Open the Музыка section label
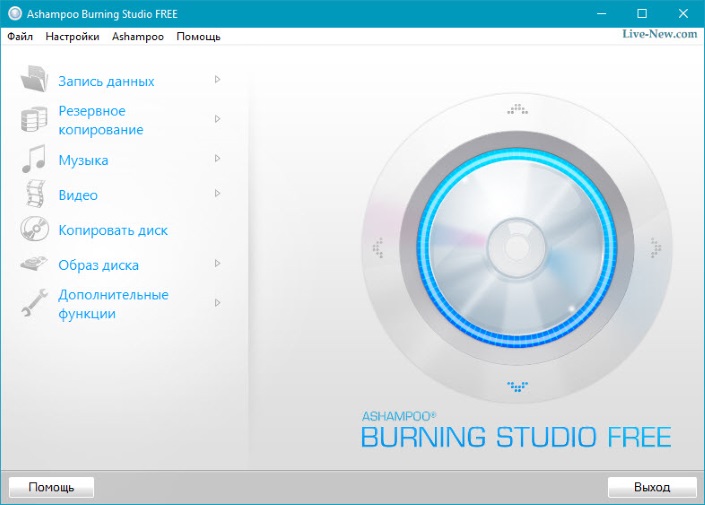Image resolution: width=705 pixels, height=505 pixels. tap(83, 161)
